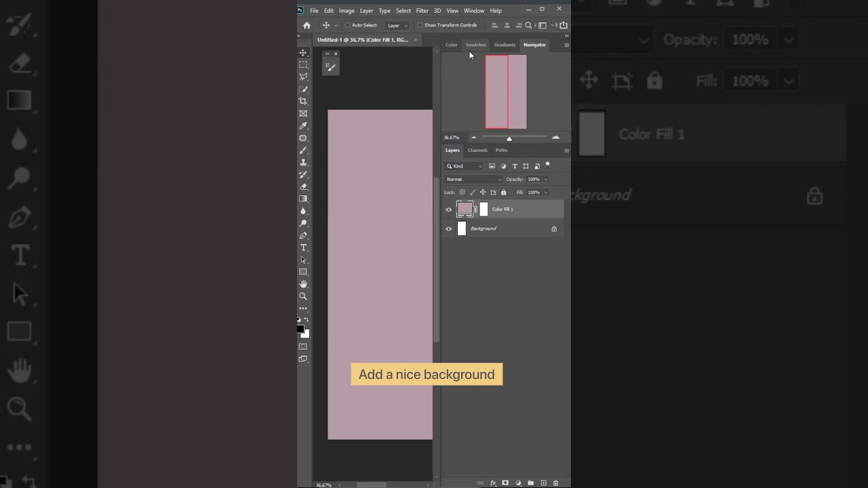Toggle Lock image pixels brush icon
This screenshot has height=488, width=868.
pos(473,192)
